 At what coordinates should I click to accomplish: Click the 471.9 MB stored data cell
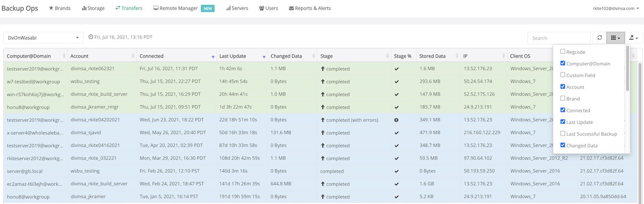(430, 133)
